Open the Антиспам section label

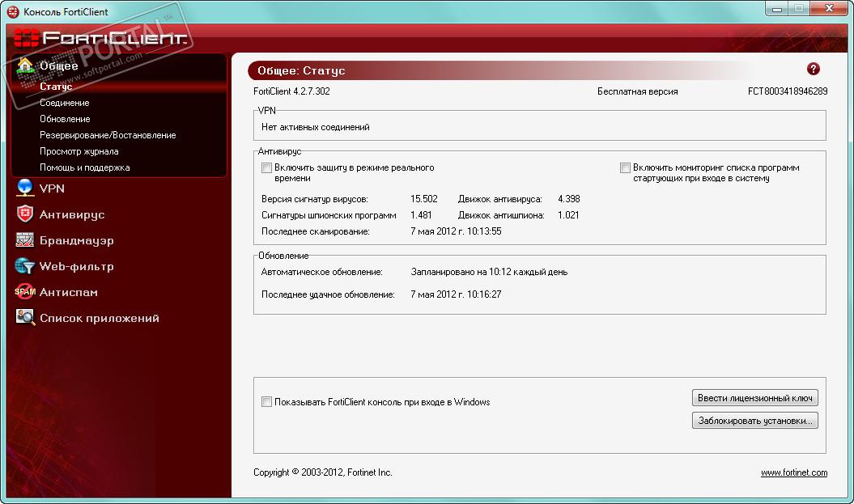(69, 292)
